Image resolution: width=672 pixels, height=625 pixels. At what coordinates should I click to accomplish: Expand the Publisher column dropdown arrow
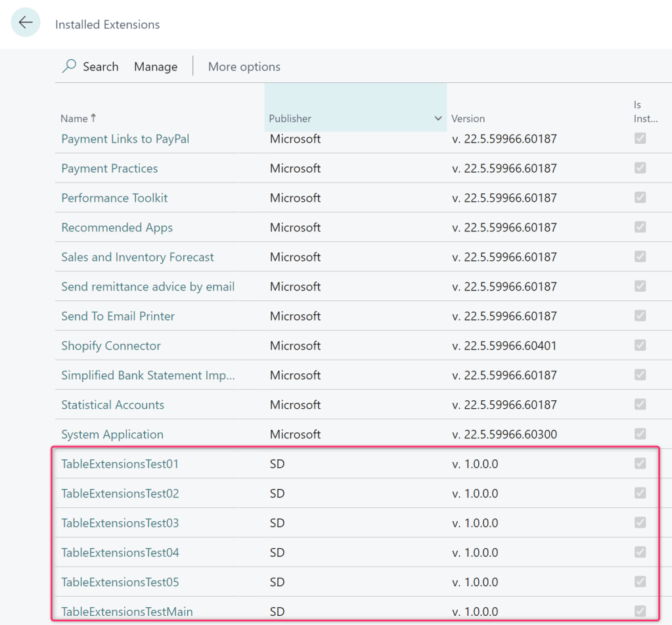pyautogui.click(x=438, y=118)
